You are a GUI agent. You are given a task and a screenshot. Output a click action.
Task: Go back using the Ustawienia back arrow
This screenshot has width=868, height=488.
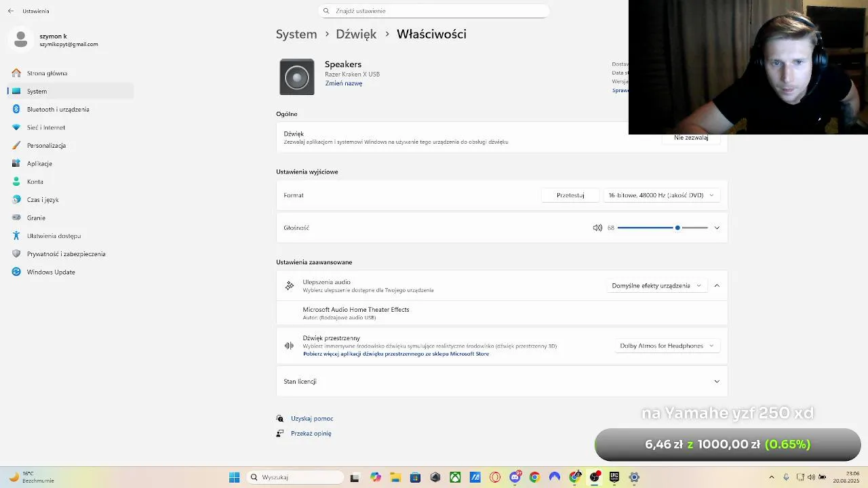click(x=11, y=11)
